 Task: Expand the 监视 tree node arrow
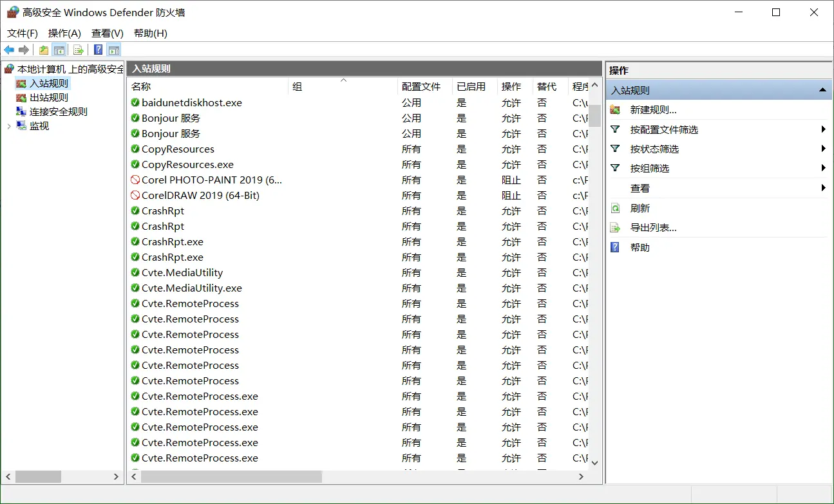click(x=8, y=126)
